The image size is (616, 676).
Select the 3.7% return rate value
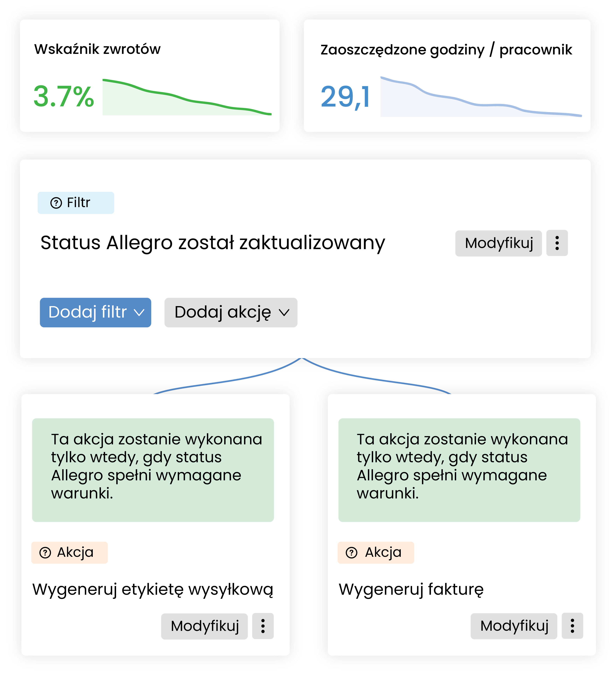pos(64,97)
